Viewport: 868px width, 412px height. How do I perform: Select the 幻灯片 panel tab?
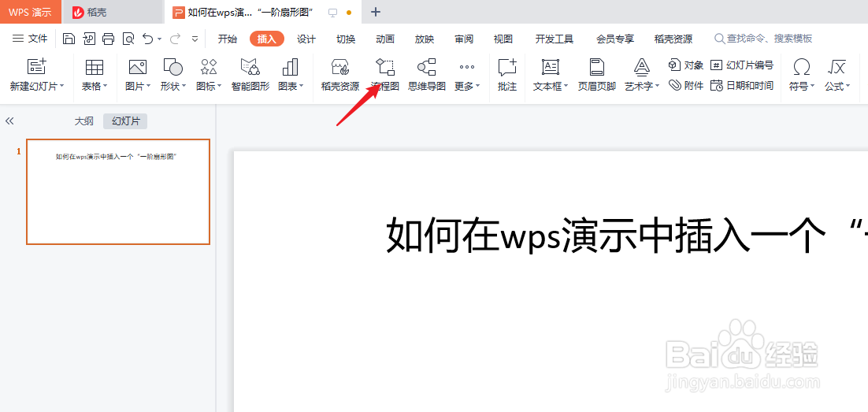click(126, 121)
